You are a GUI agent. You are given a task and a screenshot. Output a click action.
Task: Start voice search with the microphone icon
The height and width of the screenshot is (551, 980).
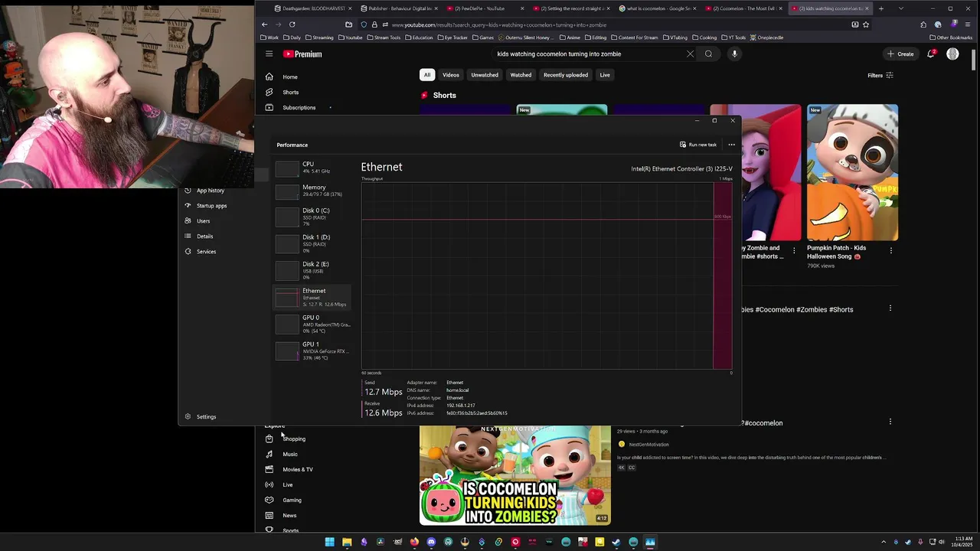coord(734,54)
